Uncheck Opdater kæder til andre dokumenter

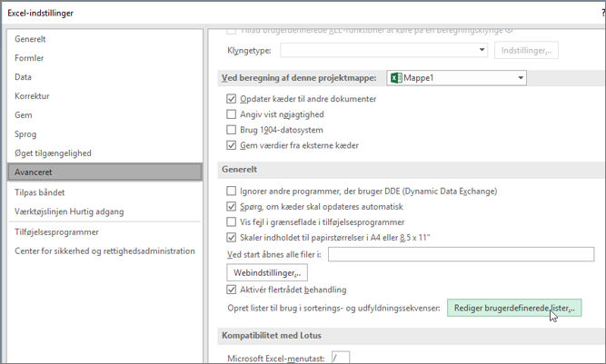(231, 99)
